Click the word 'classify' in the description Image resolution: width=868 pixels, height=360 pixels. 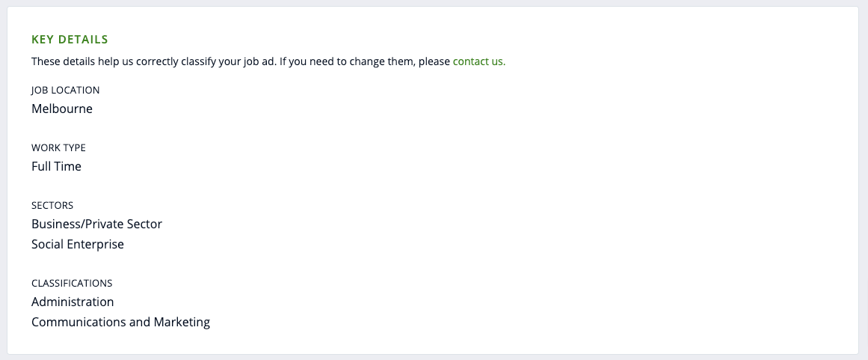(197, 61)
